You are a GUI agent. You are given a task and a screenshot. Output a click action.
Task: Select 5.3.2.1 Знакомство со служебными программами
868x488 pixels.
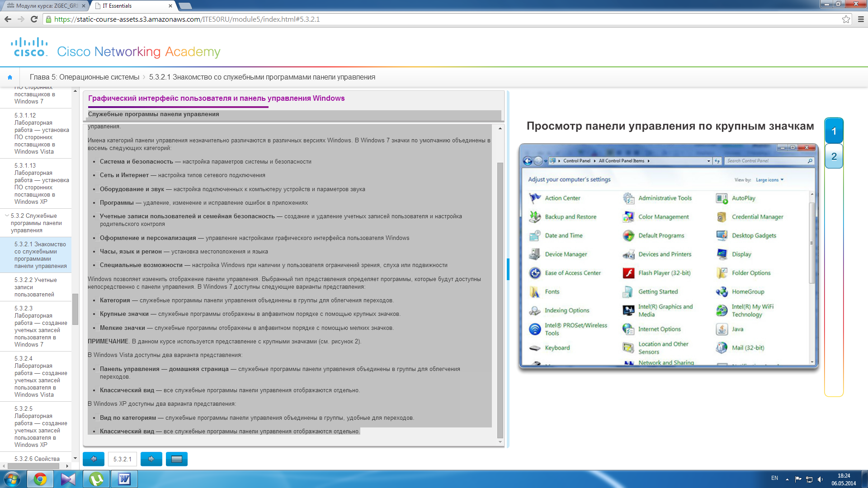[36, 255]
